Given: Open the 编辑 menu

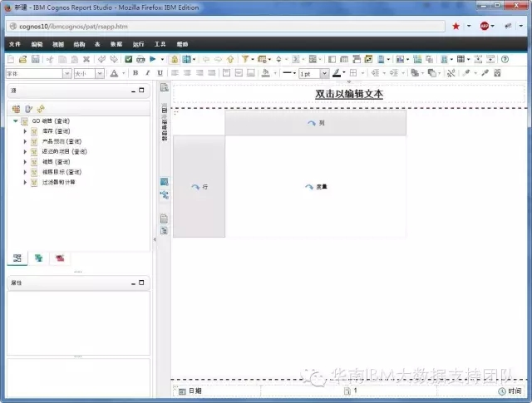Looking at the screenshot, I should pos(37,44).
